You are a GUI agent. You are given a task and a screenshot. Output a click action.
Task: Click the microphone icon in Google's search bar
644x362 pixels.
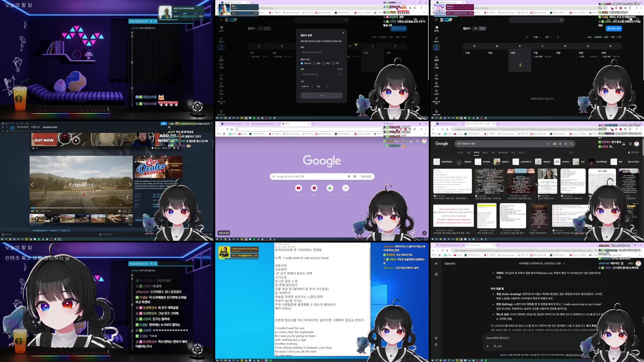(349, 176)
